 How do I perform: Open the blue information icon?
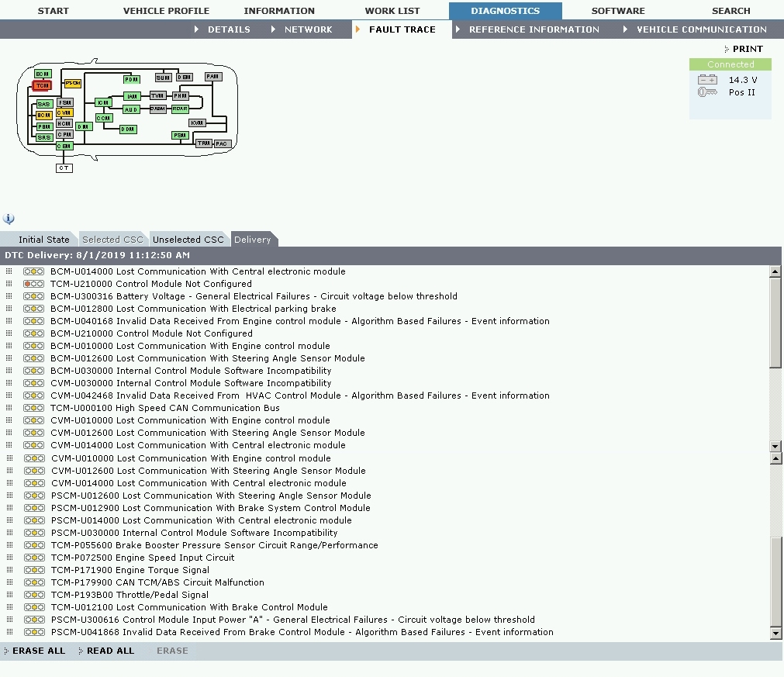[9, 219]
